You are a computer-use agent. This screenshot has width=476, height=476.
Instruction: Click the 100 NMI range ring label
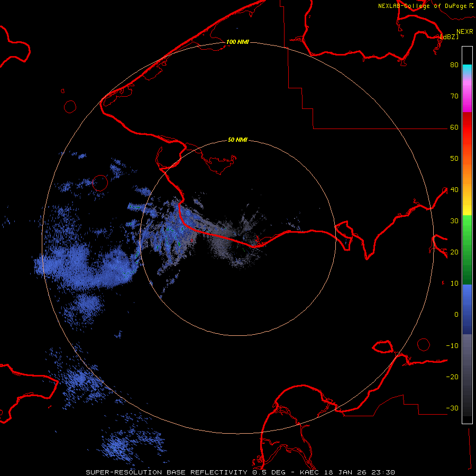click(237, 42)
